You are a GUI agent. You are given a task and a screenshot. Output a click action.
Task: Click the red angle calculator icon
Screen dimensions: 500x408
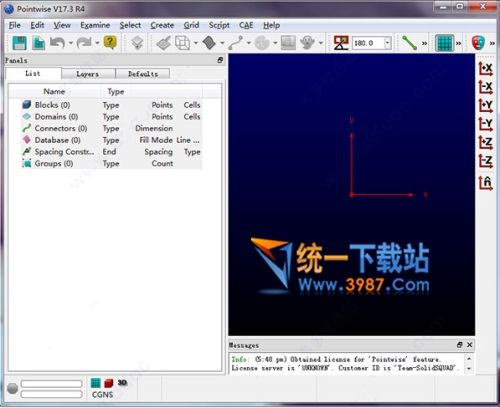click(x=341, y=43)
